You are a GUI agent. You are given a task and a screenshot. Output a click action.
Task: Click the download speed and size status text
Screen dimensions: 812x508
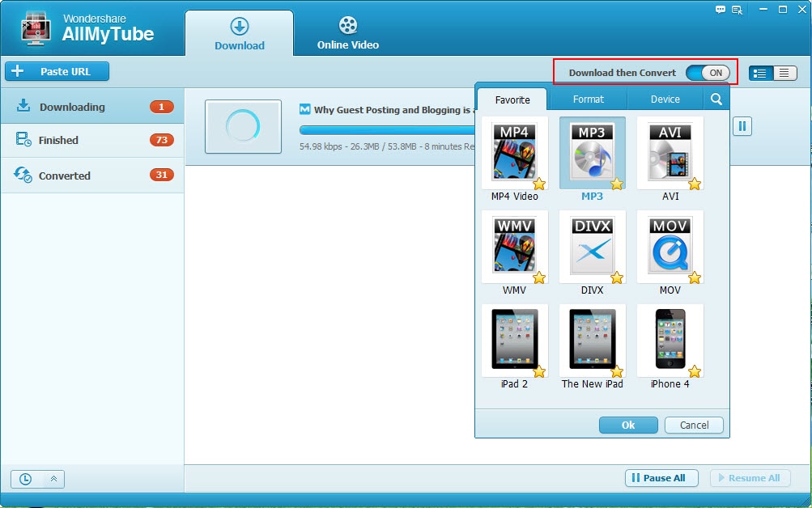(387, 146)
